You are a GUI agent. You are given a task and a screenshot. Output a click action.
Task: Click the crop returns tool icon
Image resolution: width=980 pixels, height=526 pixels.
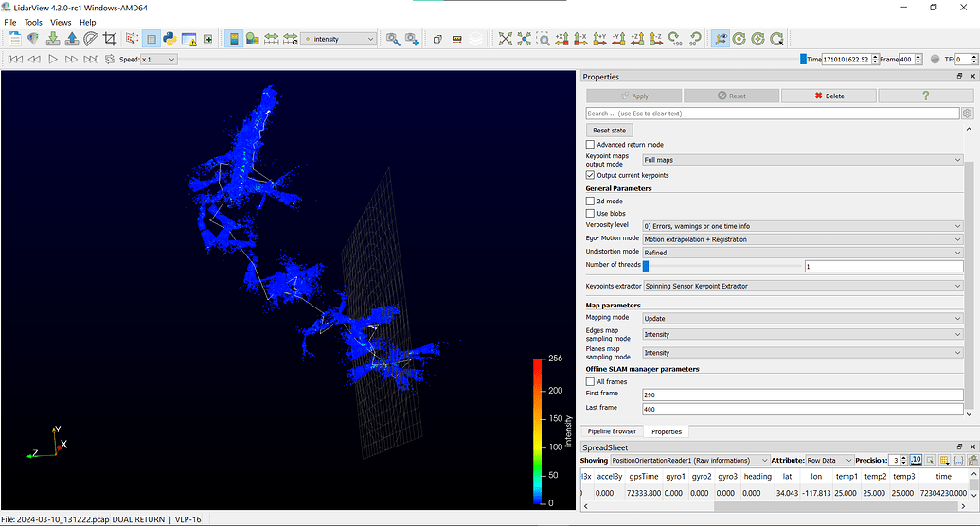pos(110,39)
